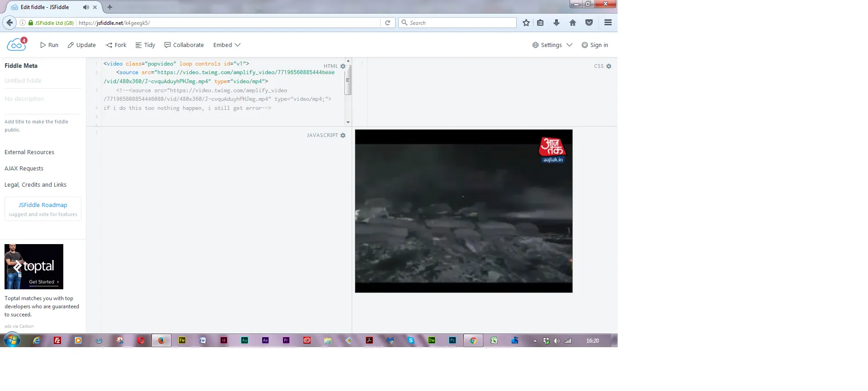Image resolution: width=868 pixels, height=391 pixels.
Task: Expand External Resources section
Action: tap(29, 152)
